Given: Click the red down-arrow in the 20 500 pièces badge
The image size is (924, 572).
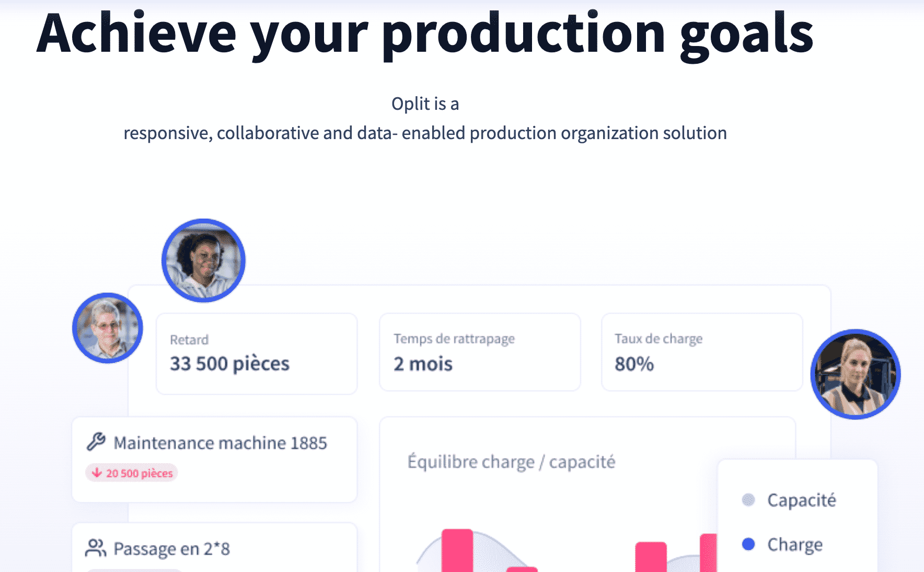Looking at the screenshot, I should [x=97, y=473].
